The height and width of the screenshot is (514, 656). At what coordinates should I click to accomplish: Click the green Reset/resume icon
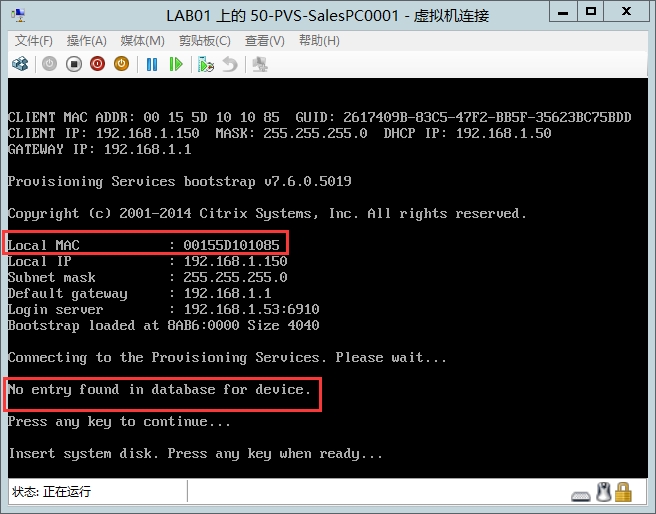click(176, 64)
